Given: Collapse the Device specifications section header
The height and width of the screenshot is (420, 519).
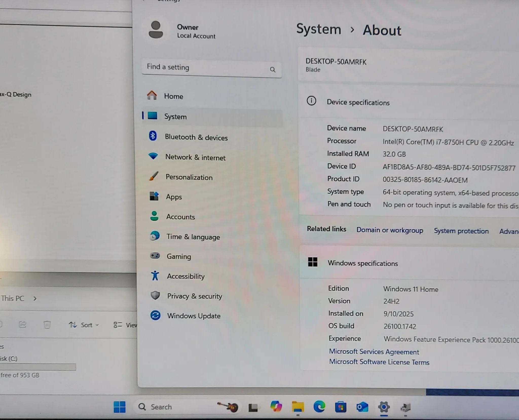Looking at the screenshot, I should 409,102.
